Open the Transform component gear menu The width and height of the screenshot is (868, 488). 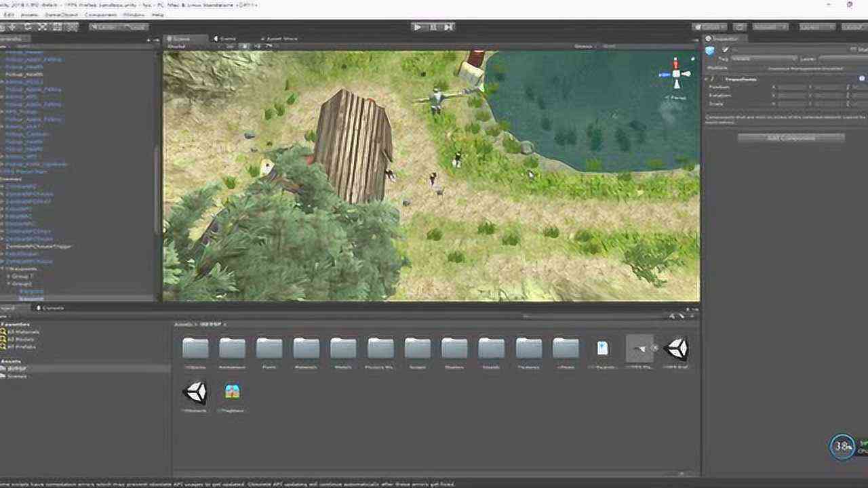click(x=863, y=78)
